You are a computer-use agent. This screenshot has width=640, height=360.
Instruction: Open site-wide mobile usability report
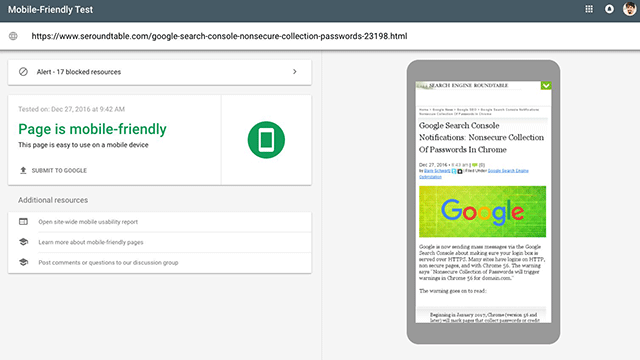click(88, 222)
